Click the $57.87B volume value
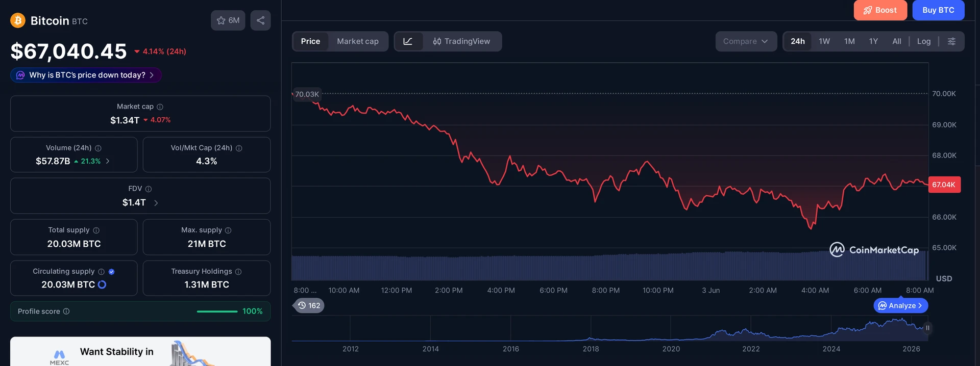This screenshot has width=980, height=366. [53, 161]
